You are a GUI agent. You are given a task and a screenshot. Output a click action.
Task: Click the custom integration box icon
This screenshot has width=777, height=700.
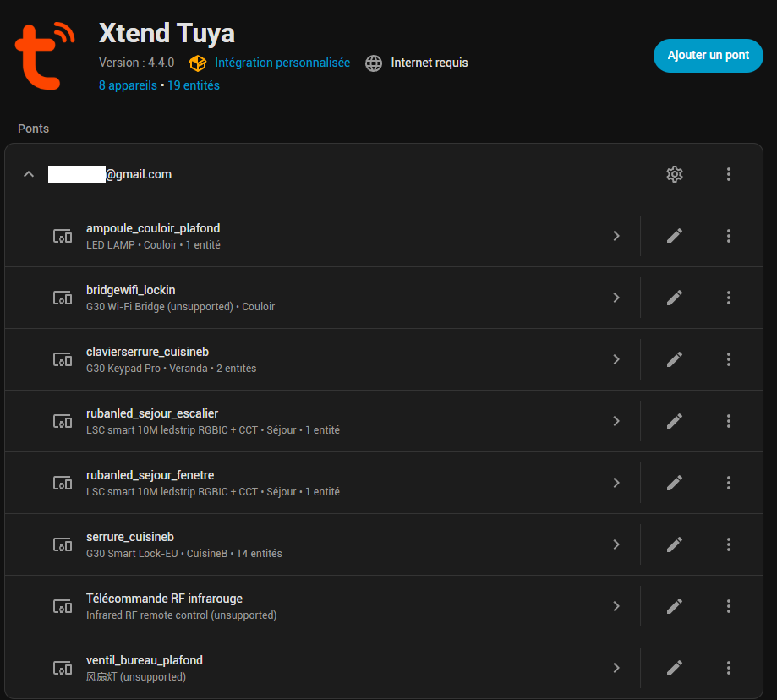pyautogui.click(x=197, y=63)
